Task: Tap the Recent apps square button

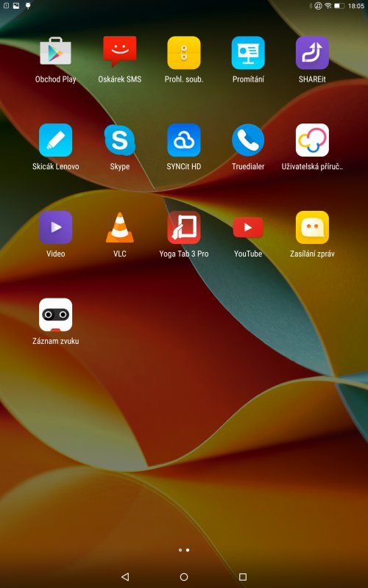Action: pos(243,576)
